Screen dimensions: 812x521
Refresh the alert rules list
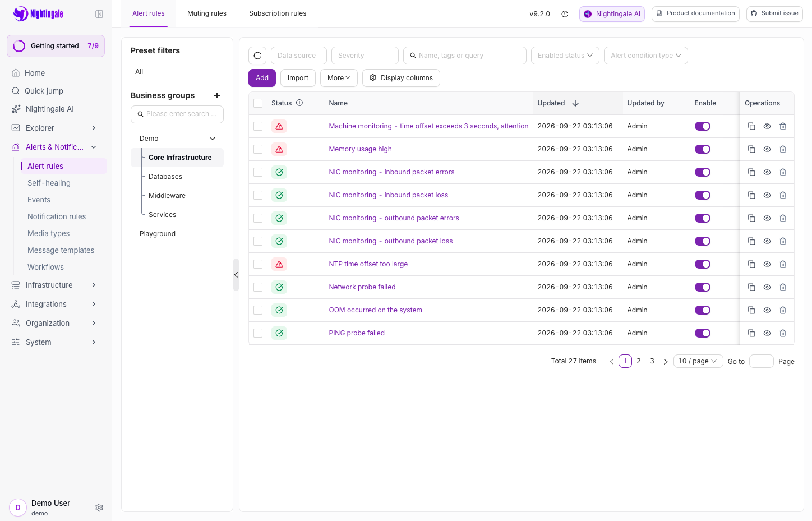coord(257,56)
